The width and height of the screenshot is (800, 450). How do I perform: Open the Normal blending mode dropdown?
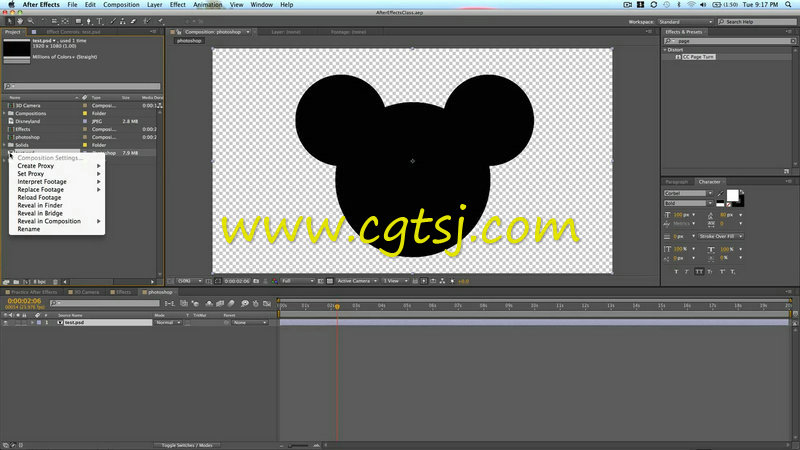[x=168, y=322]
